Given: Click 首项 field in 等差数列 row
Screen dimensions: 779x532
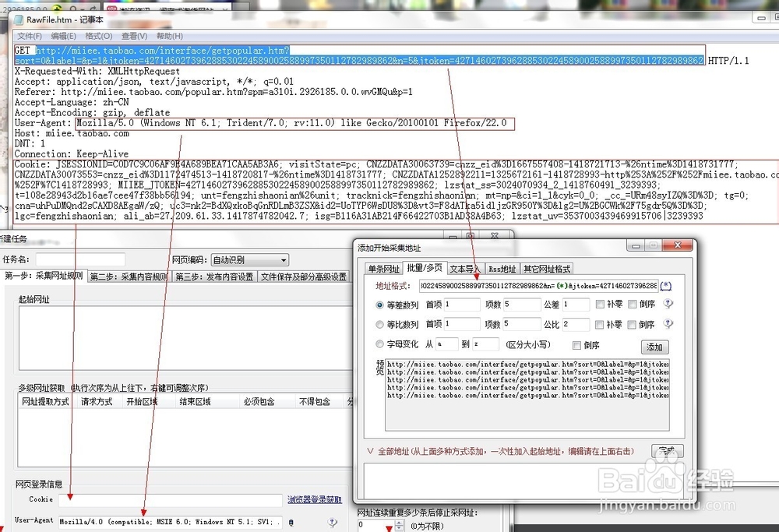Looking at the screenshot, I should (462, 304).
